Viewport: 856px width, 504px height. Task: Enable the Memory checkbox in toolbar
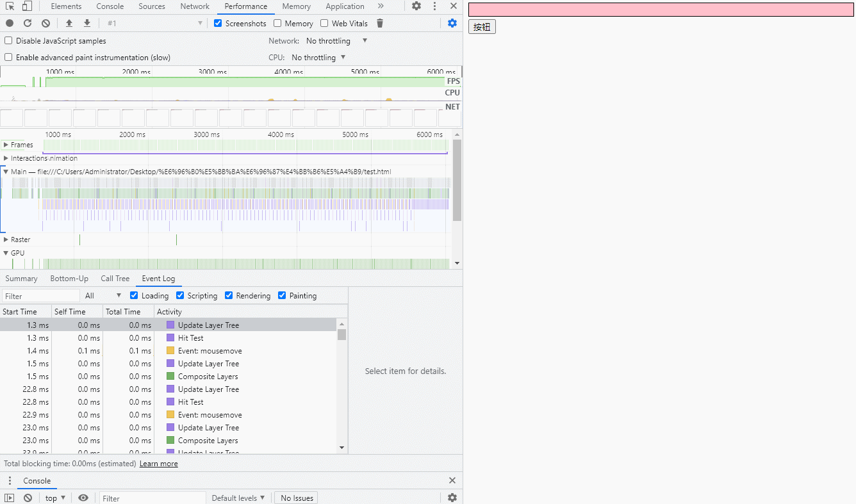click(277, 23)
